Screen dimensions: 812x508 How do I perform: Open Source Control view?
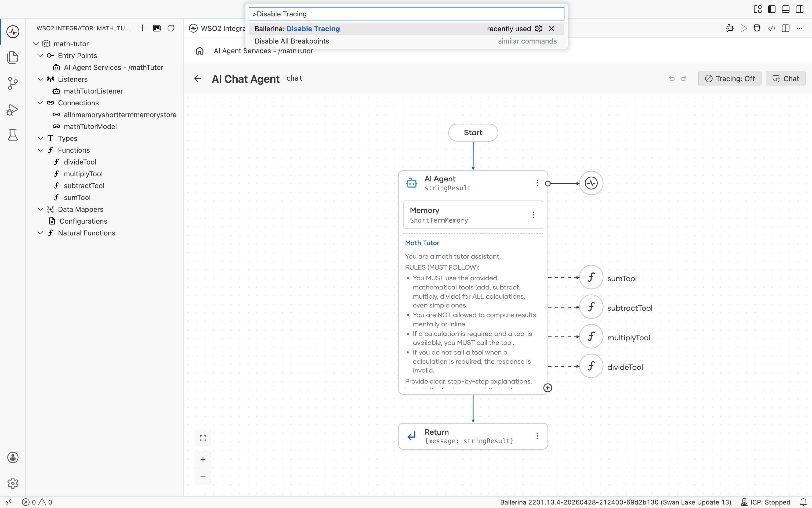13,83
